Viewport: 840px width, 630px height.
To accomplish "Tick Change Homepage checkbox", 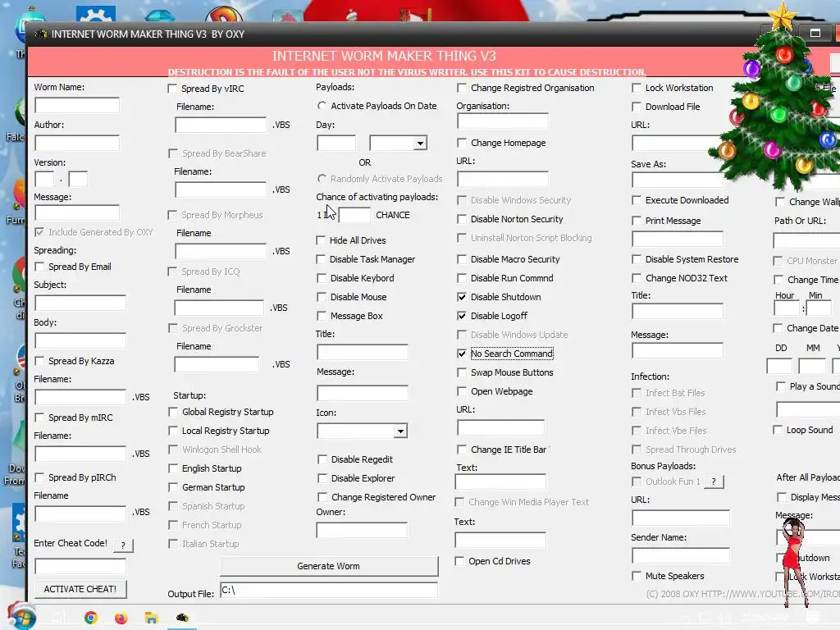I will coord(461,143).
